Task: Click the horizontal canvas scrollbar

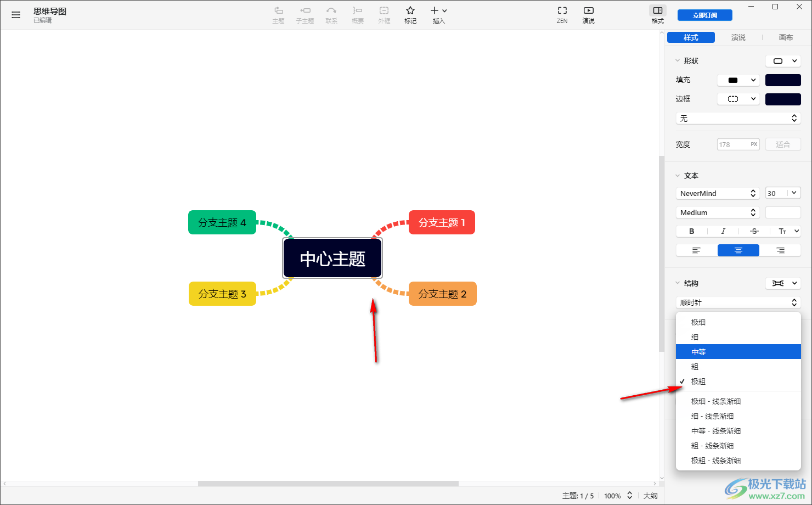Action: click(x=328, y=484)
